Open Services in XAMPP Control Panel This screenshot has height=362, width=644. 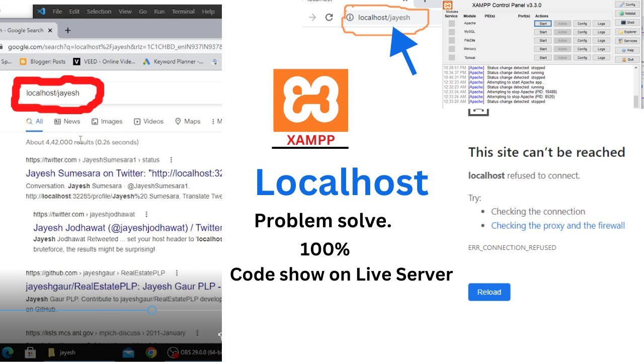pos(627,41)
